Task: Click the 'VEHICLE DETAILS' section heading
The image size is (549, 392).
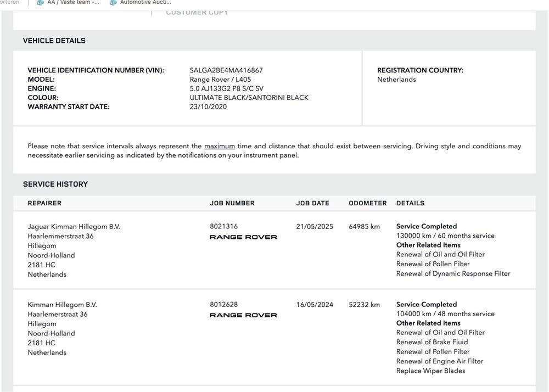Action: click(x=54, y=41)
